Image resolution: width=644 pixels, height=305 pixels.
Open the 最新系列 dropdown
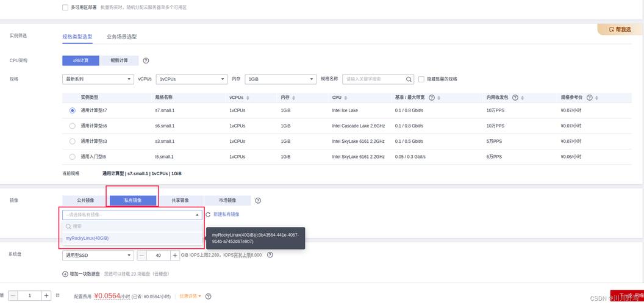tap(98, 79)
